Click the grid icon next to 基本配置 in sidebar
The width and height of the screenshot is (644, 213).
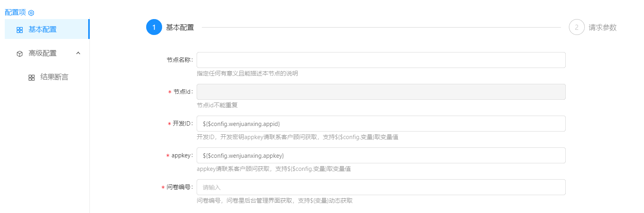(x=19, y=30)
